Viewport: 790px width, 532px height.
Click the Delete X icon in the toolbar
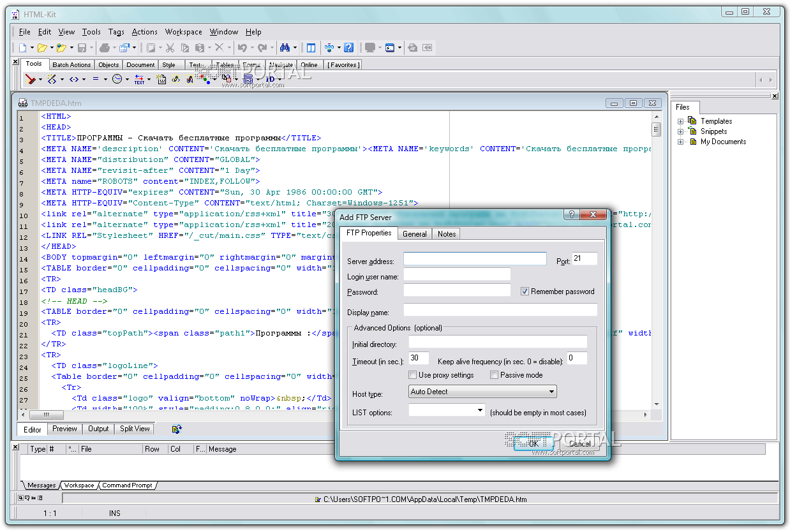point(219,48)
